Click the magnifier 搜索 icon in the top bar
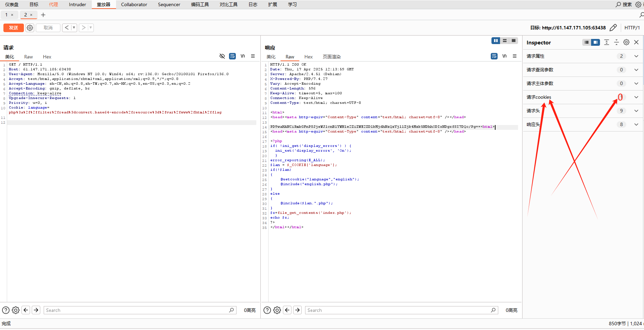 (x=618, y=4)
